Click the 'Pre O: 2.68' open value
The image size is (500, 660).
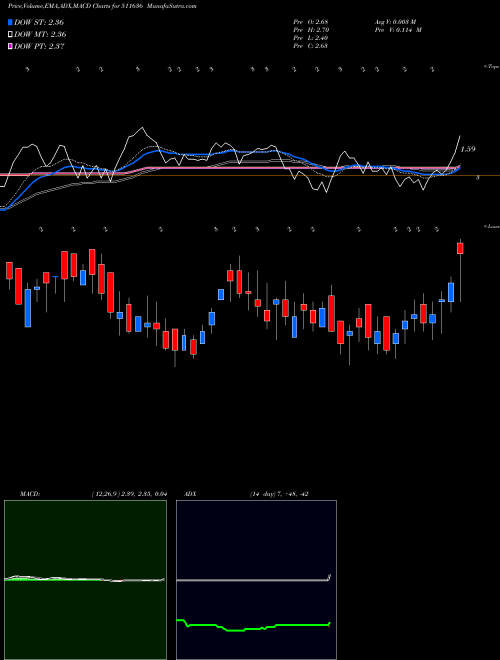pos(311,22)
